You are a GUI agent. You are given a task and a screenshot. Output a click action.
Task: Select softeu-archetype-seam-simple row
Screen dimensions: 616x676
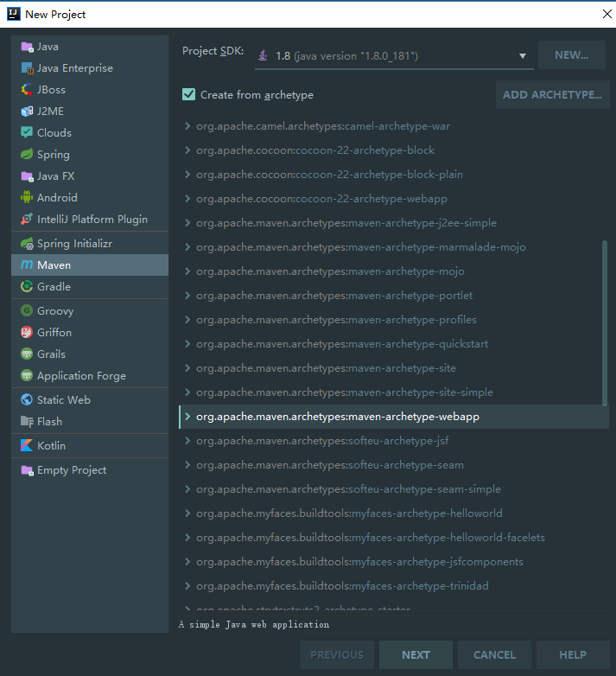394,489
